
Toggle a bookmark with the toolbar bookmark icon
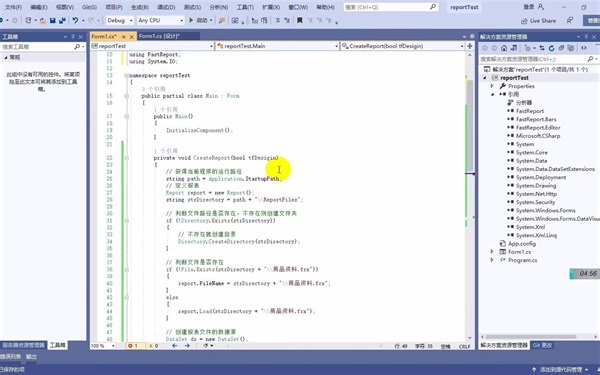click(300, 20)
